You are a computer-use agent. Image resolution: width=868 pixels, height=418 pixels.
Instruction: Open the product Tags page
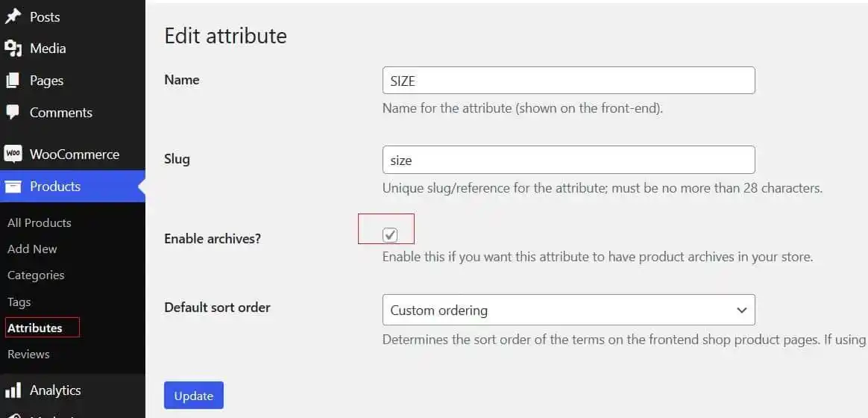click(x=19, y=302)
